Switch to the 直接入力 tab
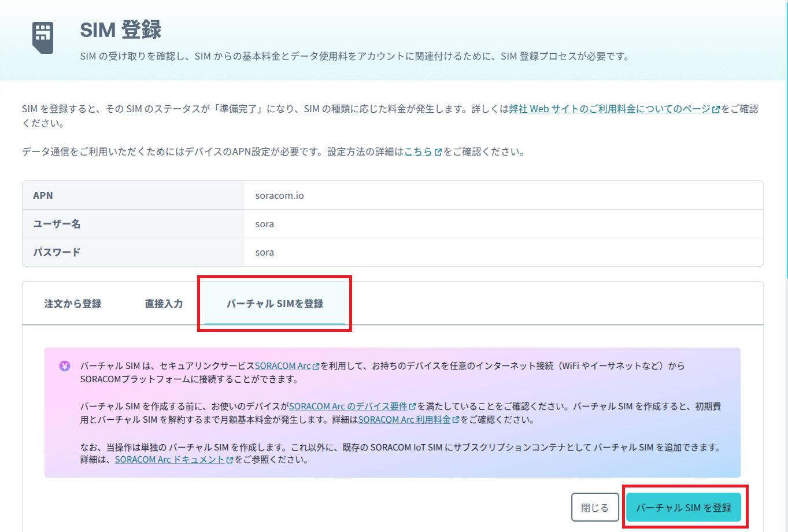The width and height of the screenshot is (788, 532). click(164, 304)
